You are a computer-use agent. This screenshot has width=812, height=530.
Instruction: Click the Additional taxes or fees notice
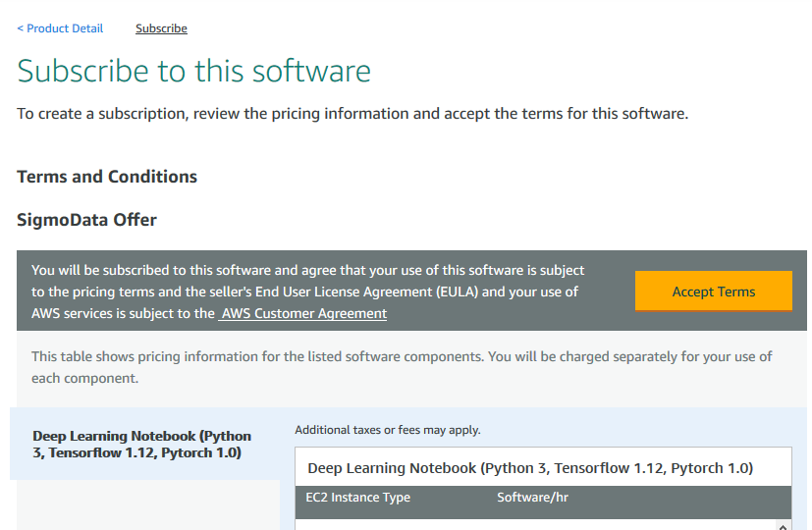(388, 430)
